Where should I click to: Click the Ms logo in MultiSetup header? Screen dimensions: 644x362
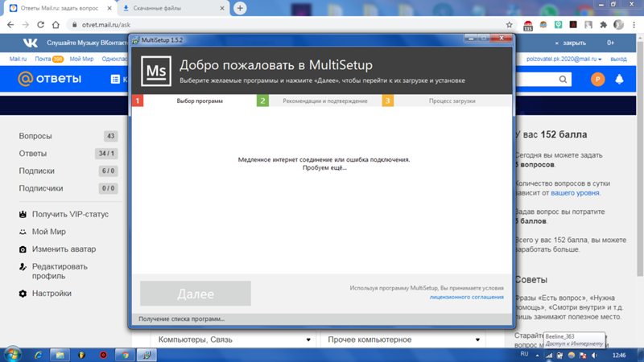[156, 71]
